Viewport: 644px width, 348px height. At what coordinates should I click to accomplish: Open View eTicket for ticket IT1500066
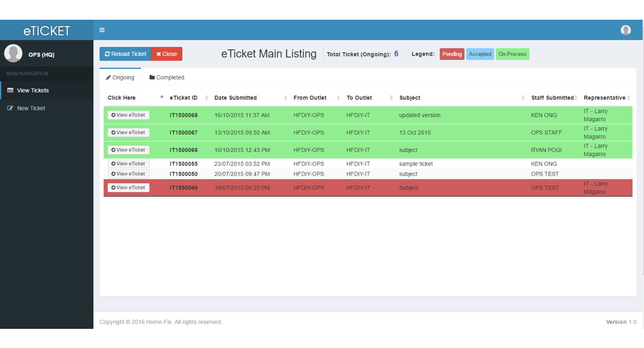[128, 150]
